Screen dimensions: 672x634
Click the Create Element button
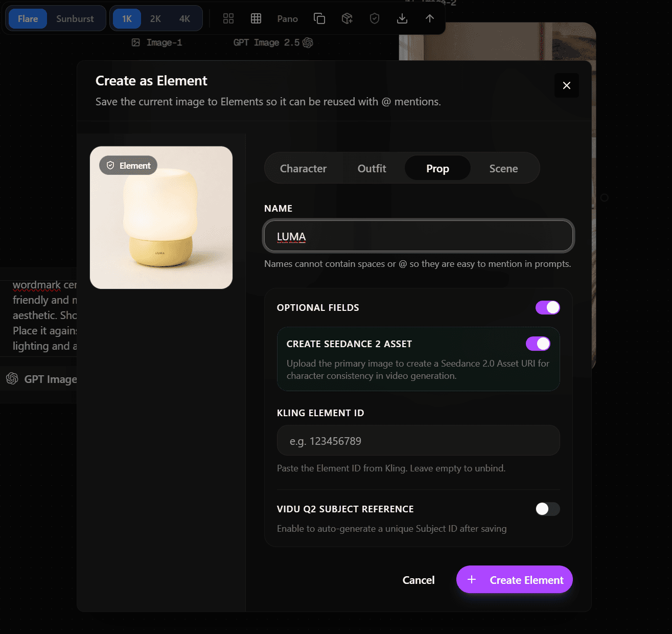[x=515, y=579]
